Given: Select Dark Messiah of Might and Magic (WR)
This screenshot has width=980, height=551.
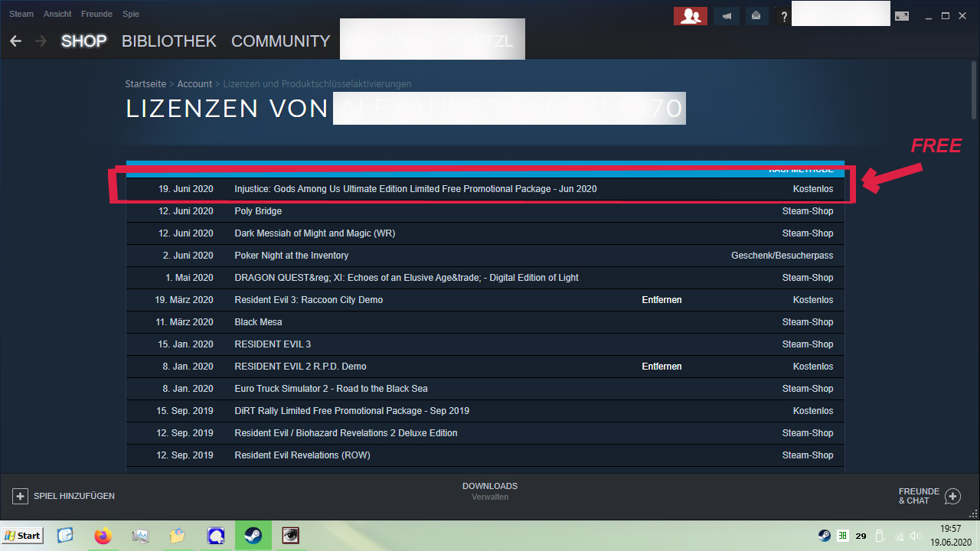Looking at the screenshot, I should coord(315,233).
